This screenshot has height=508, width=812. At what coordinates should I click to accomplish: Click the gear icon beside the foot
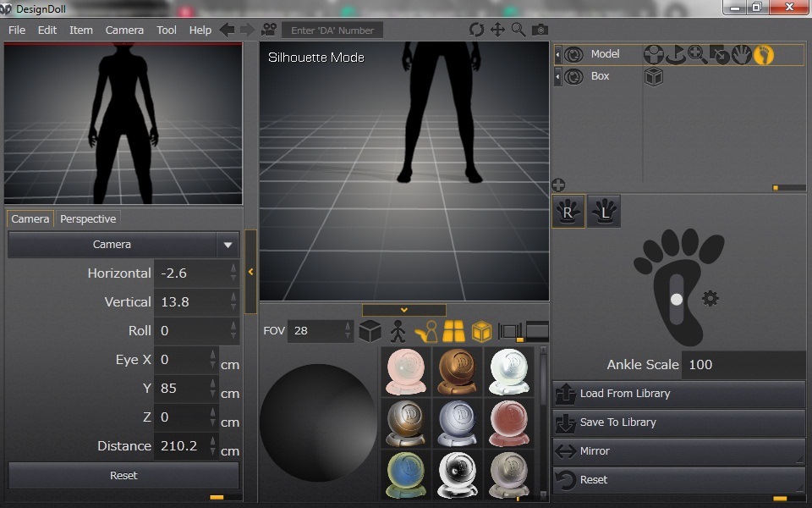point(710,299)
